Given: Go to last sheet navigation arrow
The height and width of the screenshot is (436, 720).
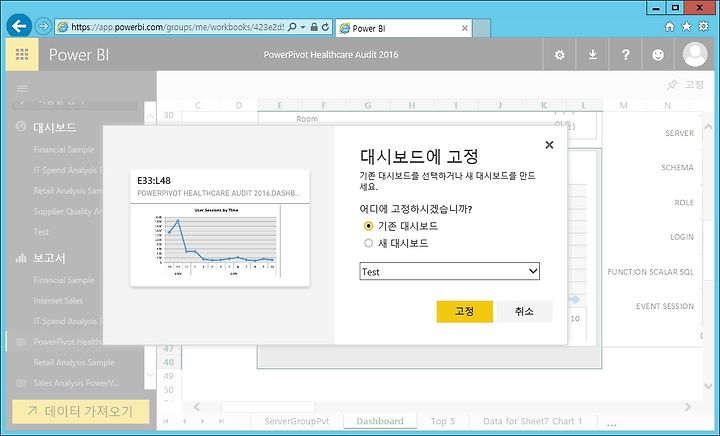Looking at the screenshot, I should 221,421.
